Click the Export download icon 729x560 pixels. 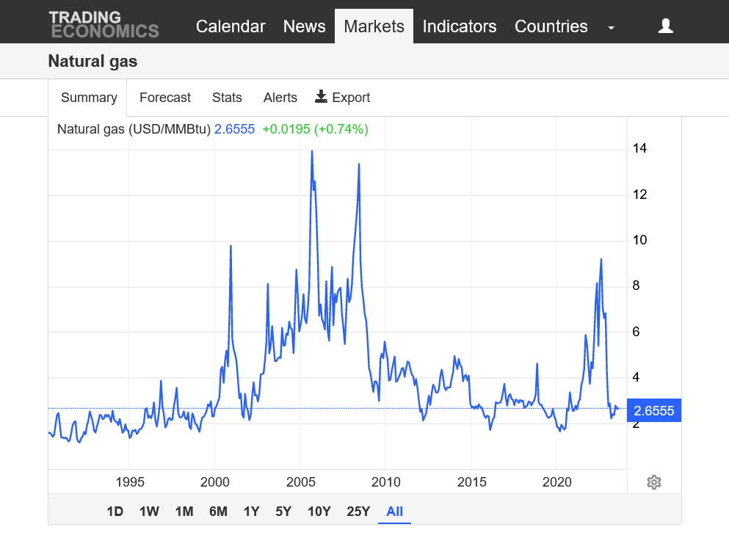[321, 97]
